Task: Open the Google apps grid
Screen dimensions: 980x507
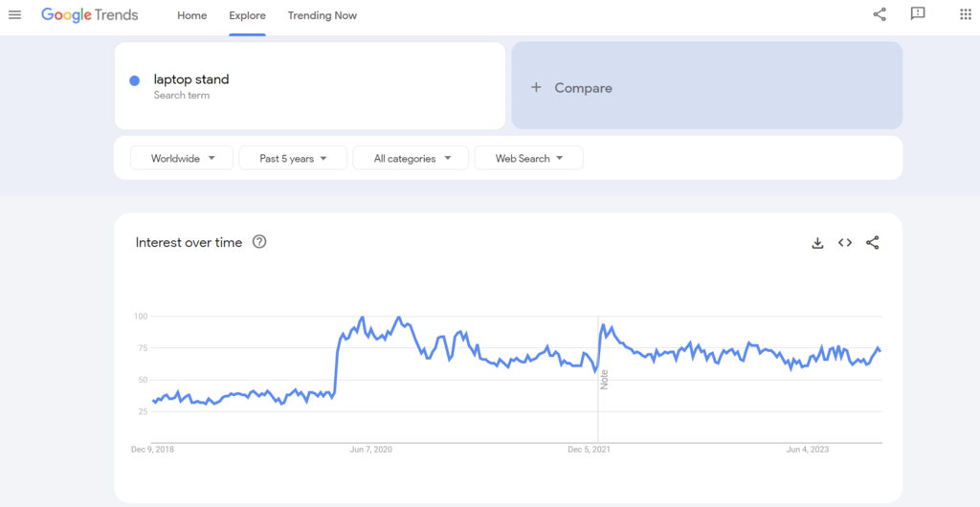Action: click(x=965, y=14)
